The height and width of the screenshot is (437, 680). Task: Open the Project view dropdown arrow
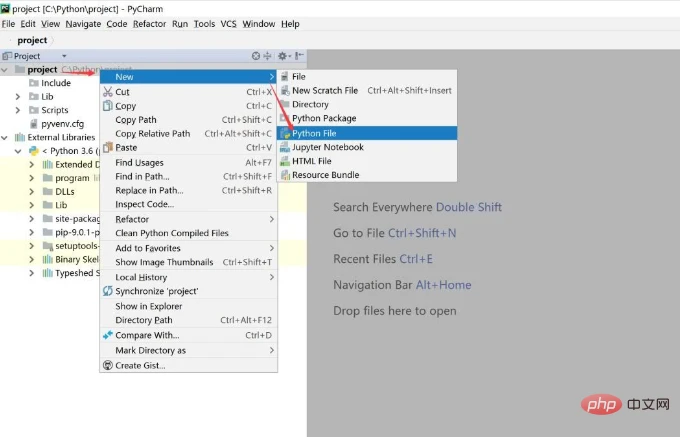[x=64, y=56]
